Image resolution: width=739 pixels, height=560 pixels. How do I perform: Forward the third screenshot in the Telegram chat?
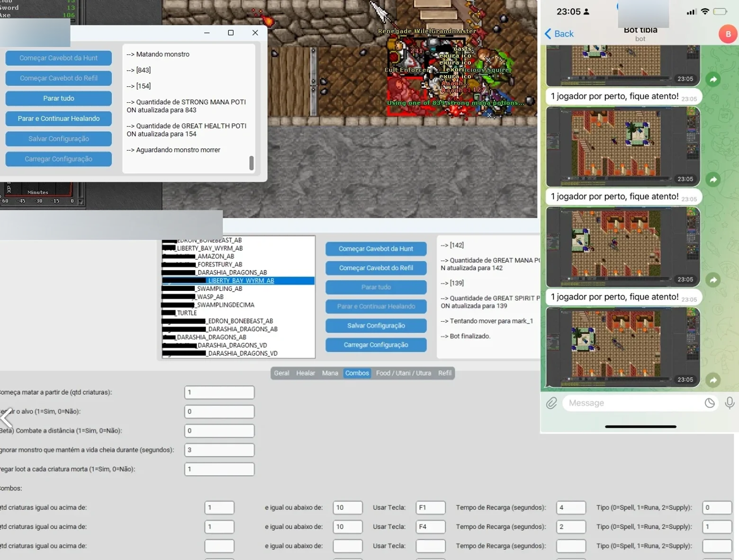[713, 280]
